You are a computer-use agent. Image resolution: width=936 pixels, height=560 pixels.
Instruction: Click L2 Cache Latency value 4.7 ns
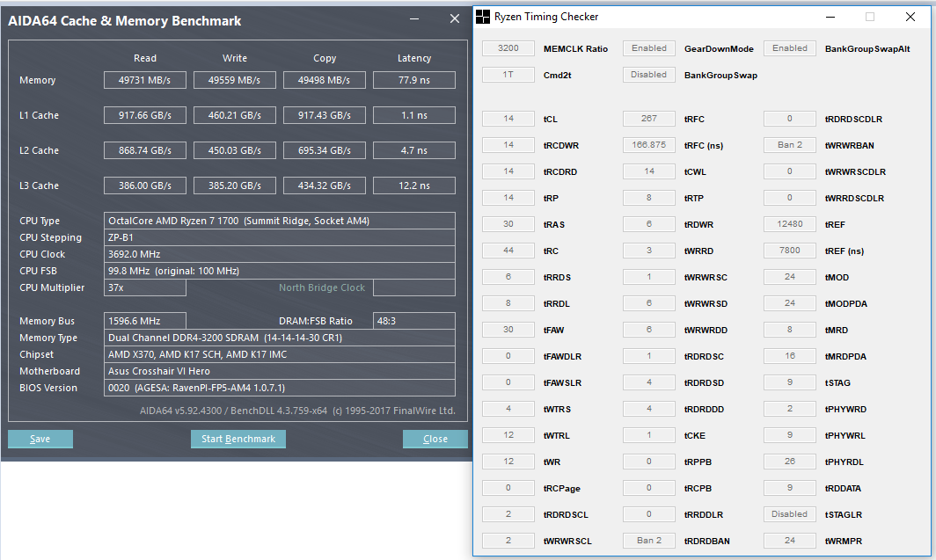pyautogui.click(x=414, y=150)
